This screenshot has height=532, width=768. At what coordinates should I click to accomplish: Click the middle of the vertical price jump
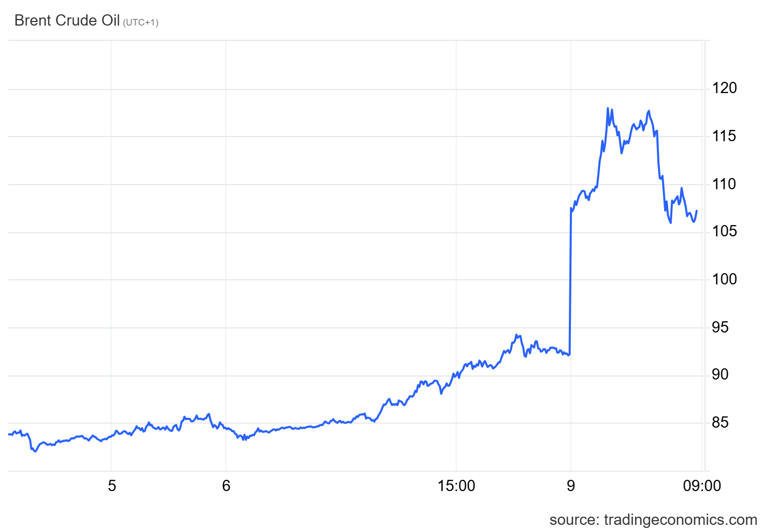tap(570, 281)
